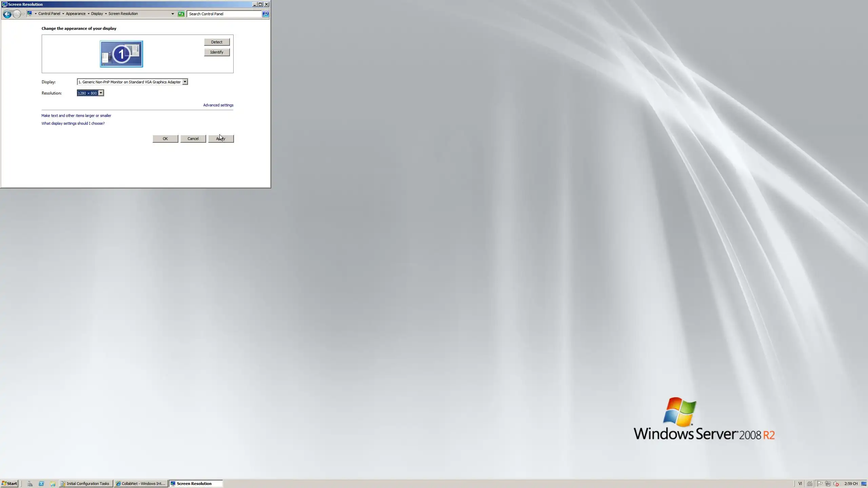
Task: Open Make text larger or smaller link
Action: 76,116
